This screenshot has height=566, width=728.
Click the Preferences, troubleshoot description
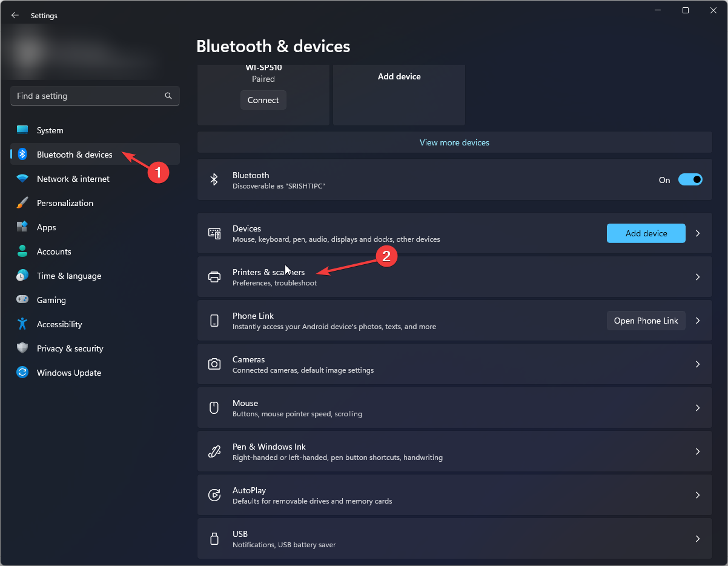tap(275, 283)
